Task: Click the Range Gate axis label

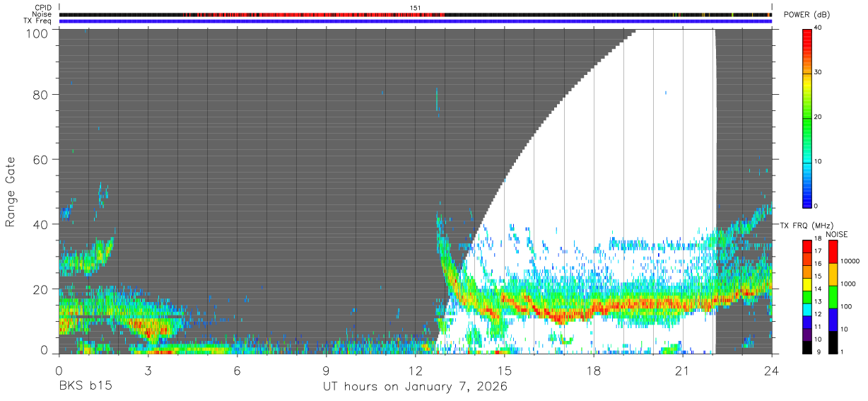Action: (x=11, y=192)
